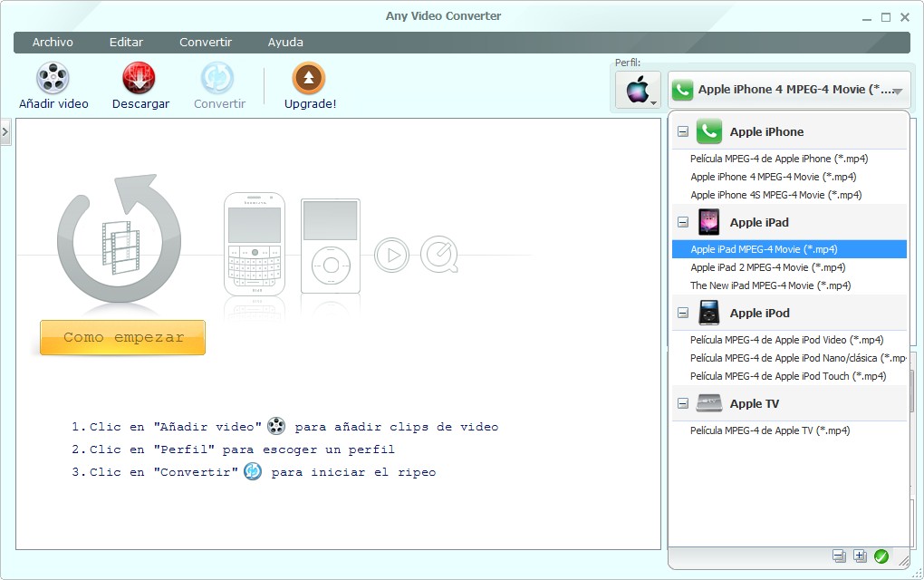Viewport: 924px width, 580px height.
Task: Click the iPod classic illustration
Action: [331, 246]
